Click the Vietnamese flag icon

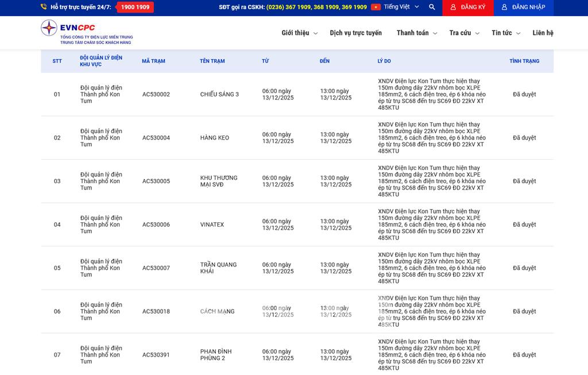click(376, 7)
